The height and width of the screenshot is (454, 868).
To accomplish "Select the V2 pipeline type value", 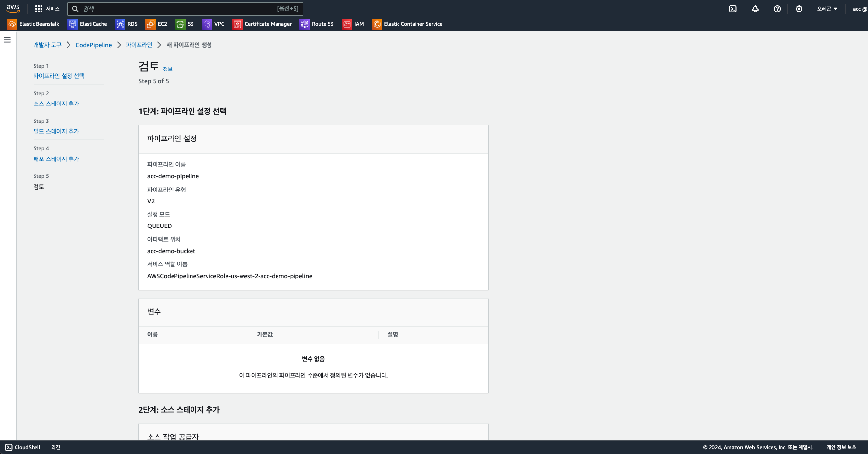I will point(151,201).
